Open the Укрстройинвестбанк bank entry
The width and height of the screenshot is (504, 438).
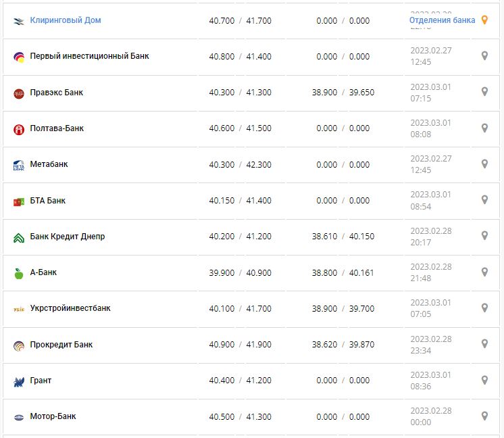(x=70, y=308)
